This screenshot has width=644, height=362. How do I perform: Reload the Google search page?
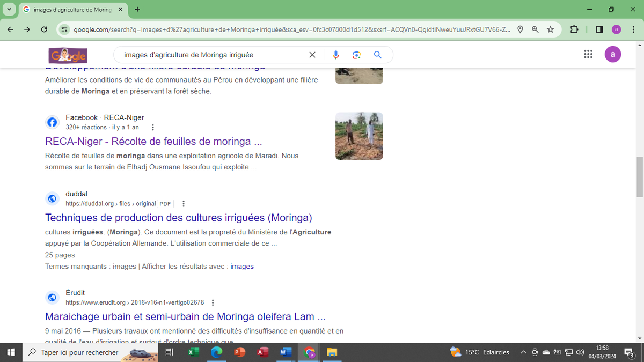coord(44,29)
